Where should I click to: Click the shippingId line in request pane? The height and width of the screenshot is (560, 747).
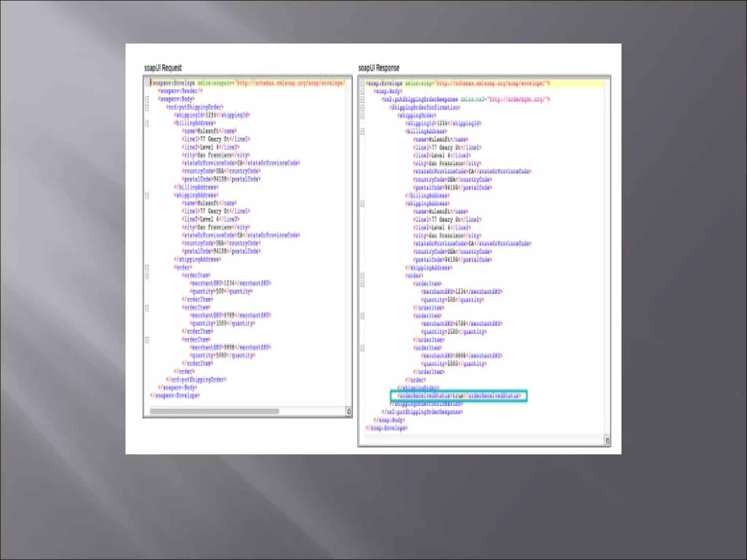click(x=212, y=115)
